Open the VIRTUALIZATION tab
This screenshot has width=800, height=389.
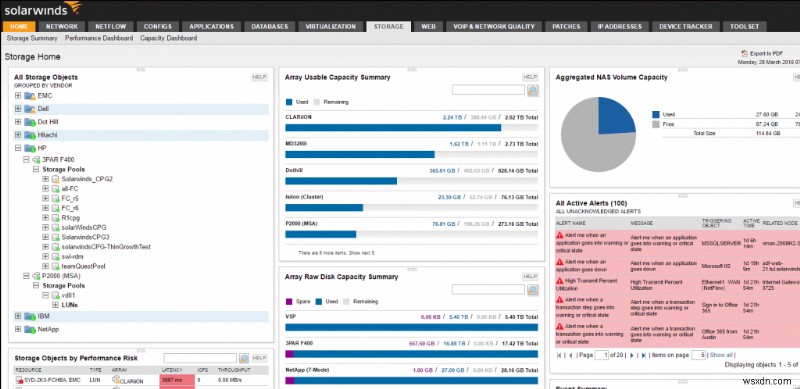[331, 27]
